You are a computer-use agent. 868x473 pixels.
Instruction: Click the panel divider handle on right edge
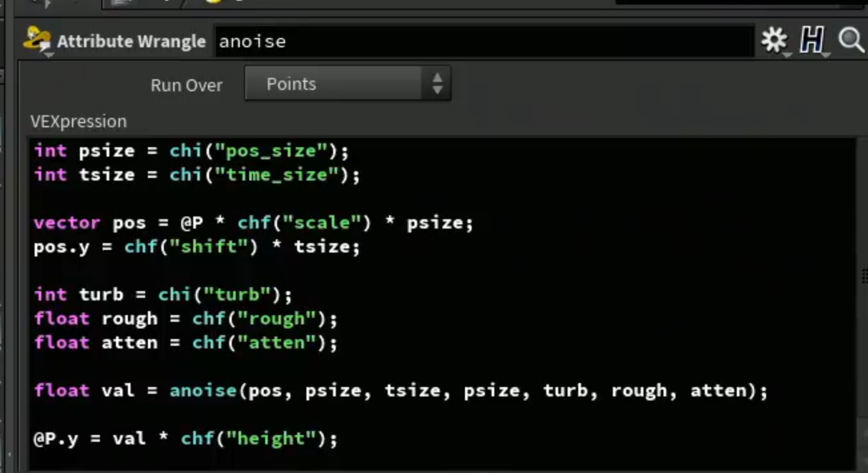pyautogui.click(x=863, y=275)
